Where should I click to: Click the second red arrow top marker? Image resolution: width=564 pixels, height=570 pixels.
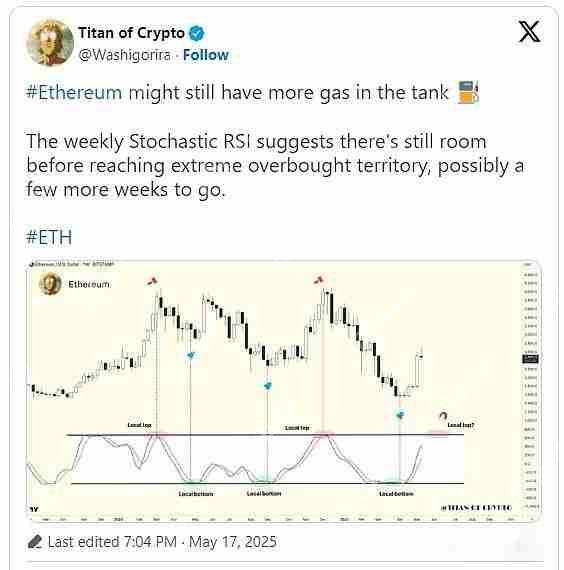pyautogui.click(x=319, y=280)
